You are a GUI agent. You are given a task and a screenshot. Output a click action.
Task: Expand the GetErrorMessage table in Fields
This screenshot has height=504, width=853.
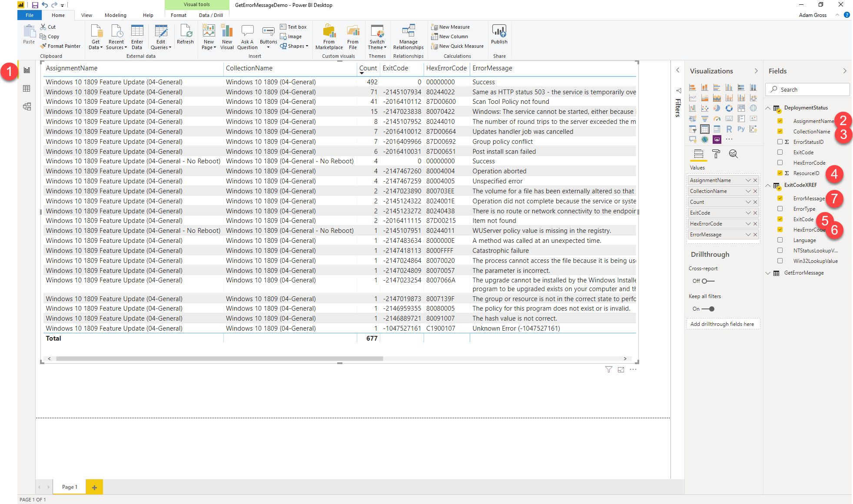point(768,273)
